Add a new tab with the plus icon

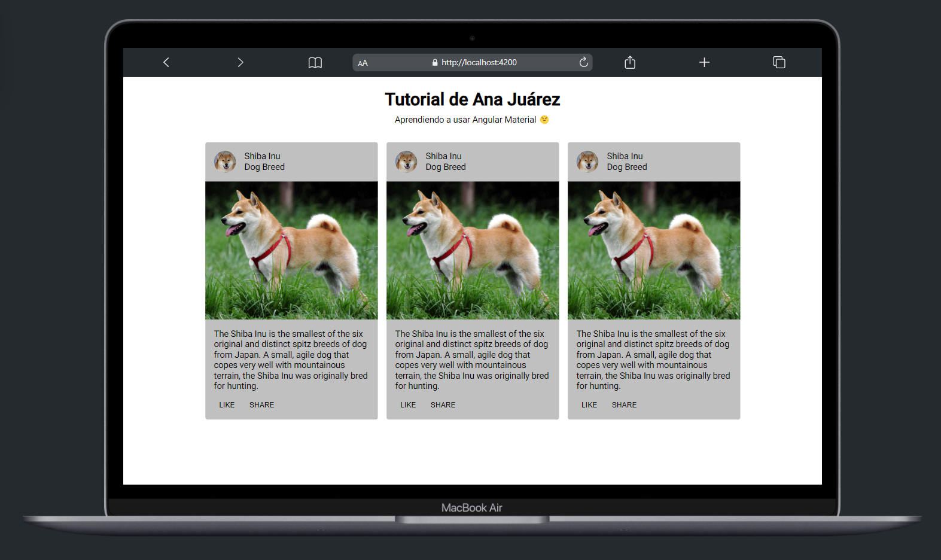[x=705, y=62]
